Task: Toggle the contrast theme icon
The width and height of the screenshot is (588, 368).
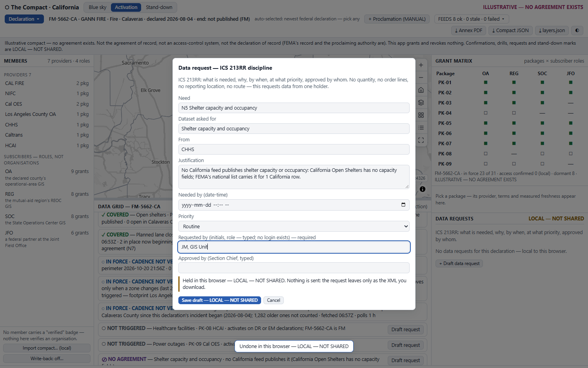Action: click(577, 31)
